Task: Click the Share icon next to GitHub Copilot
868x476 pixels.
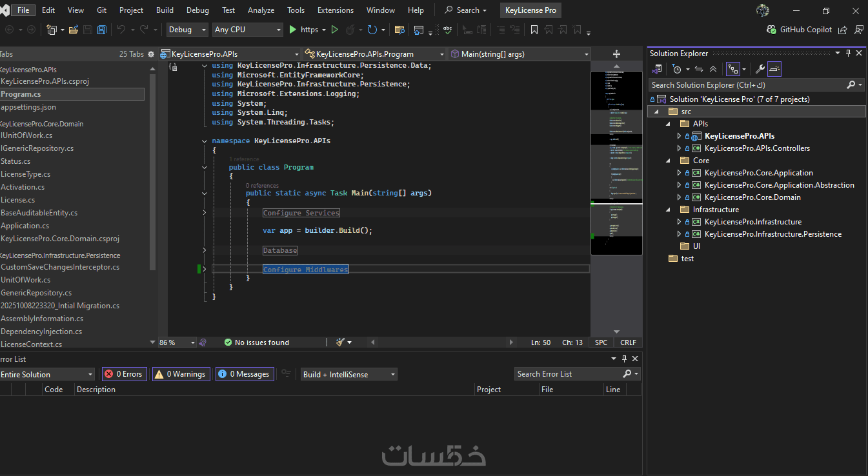Action: pos(843,30)
